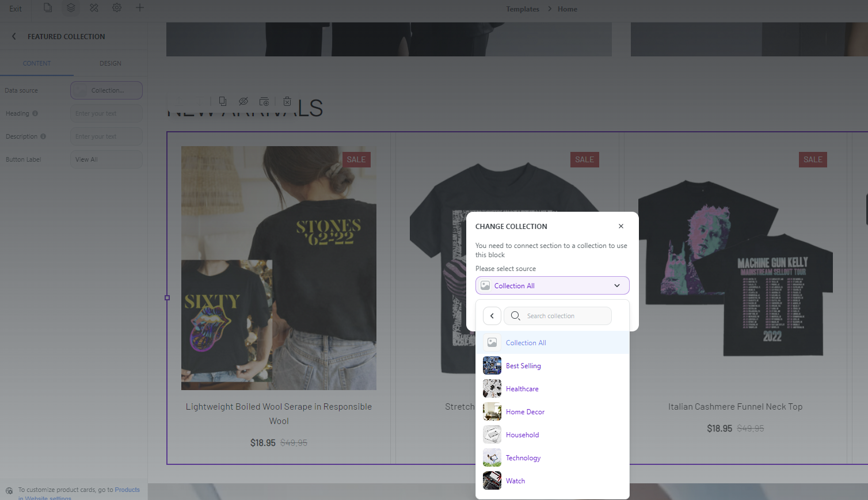This screenshot has width=868, height=500.
Task: Click the Household collection thumbnail
Action: coord(492,434)
